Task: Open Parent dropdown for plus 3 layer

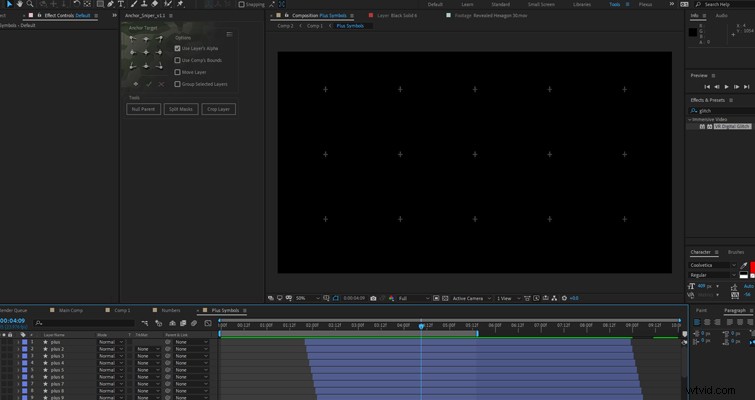Action: (192, 356)
